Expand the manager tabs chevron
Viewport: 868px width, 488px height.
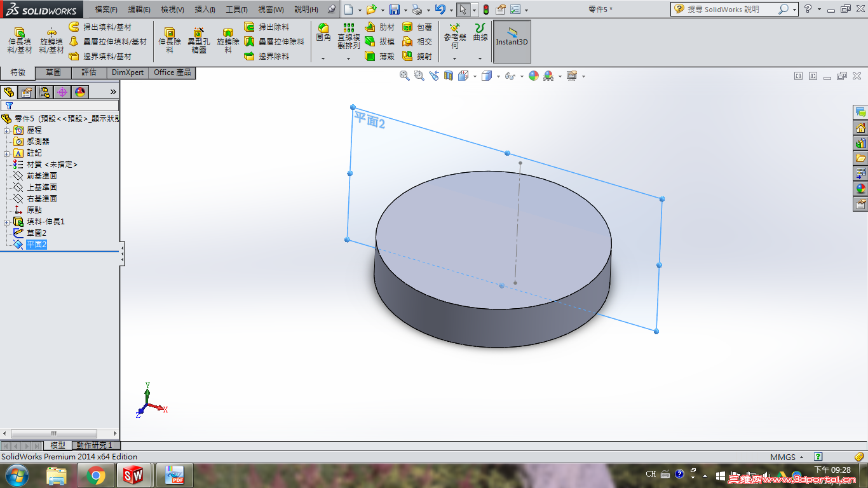[113, 92]
